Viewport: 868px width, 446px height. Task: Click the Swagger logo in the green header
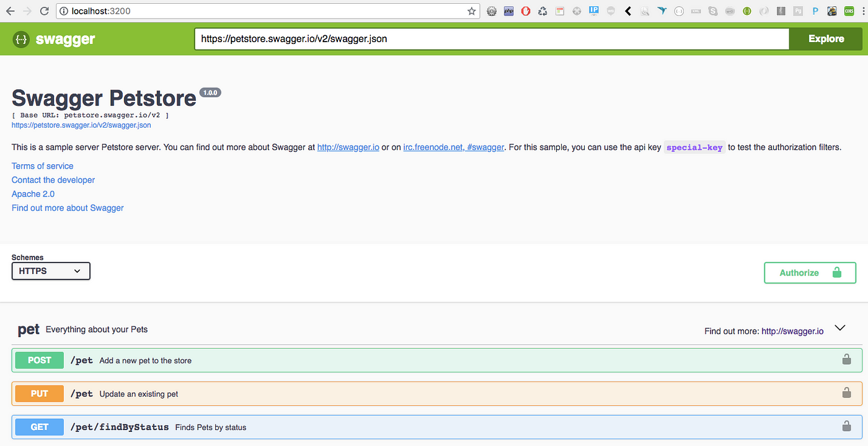(x=54, y=40)
